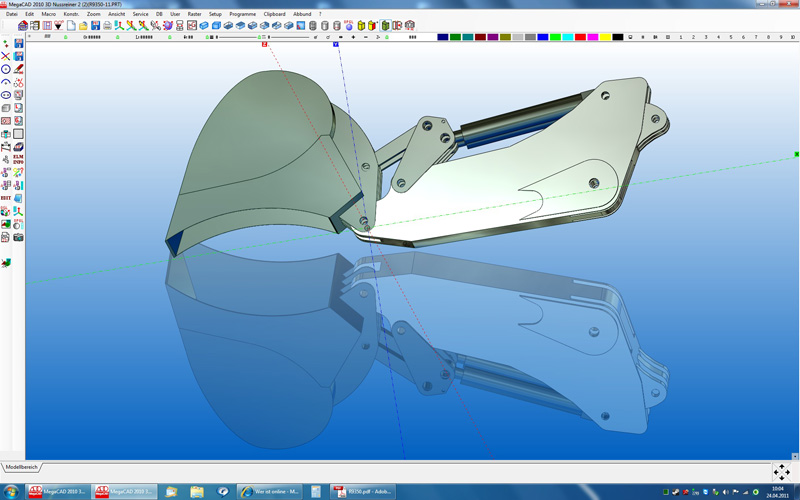Image resolution: width=800 pixels, height=500 pixels.
Task: Open the Clipboard menu
Action: [x=274, y=14]
